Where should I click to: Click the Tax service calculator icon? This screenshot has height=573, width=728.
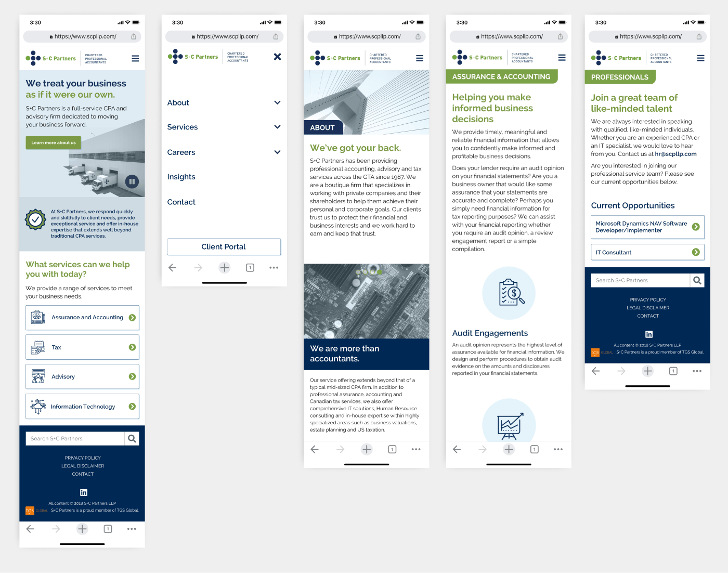(x=38, y=347)
